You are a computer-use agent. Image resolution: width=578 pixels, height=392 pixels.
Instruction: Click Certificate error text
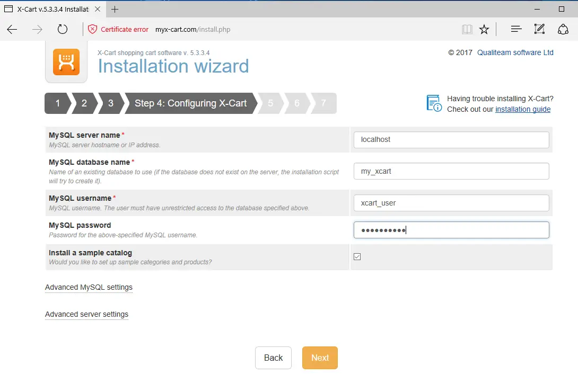[x=125, y=30]
